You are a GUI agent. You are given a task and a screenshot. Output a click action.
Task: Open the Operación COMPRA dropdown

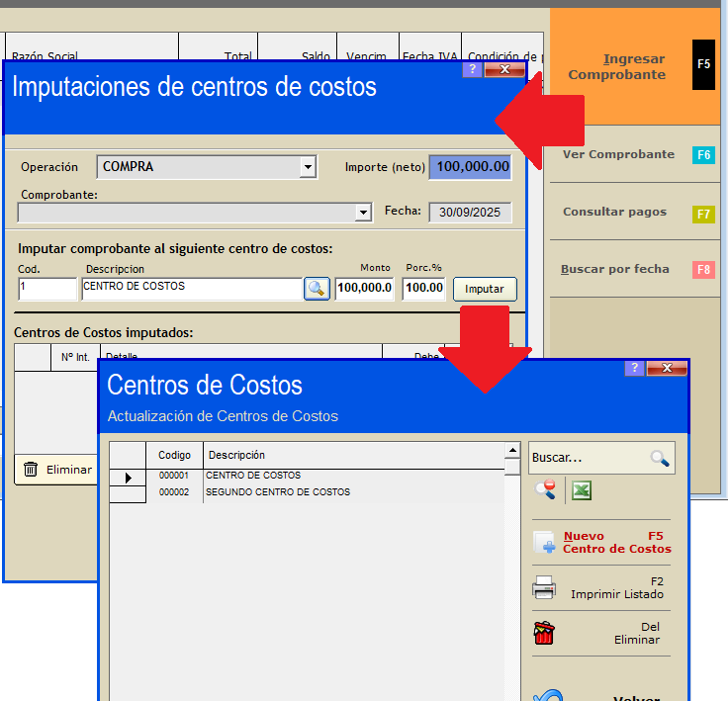(308, 167)
